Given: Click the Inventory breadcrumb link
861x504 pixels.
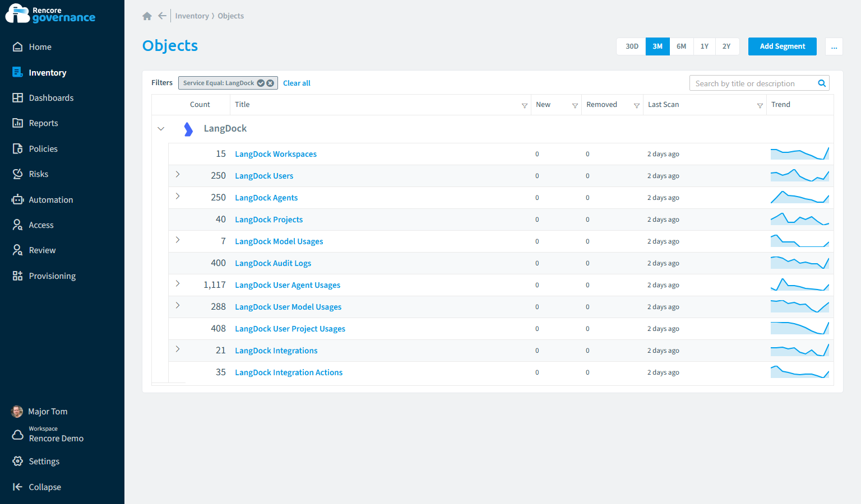Looking at the screenshot, I should (192, 16).
